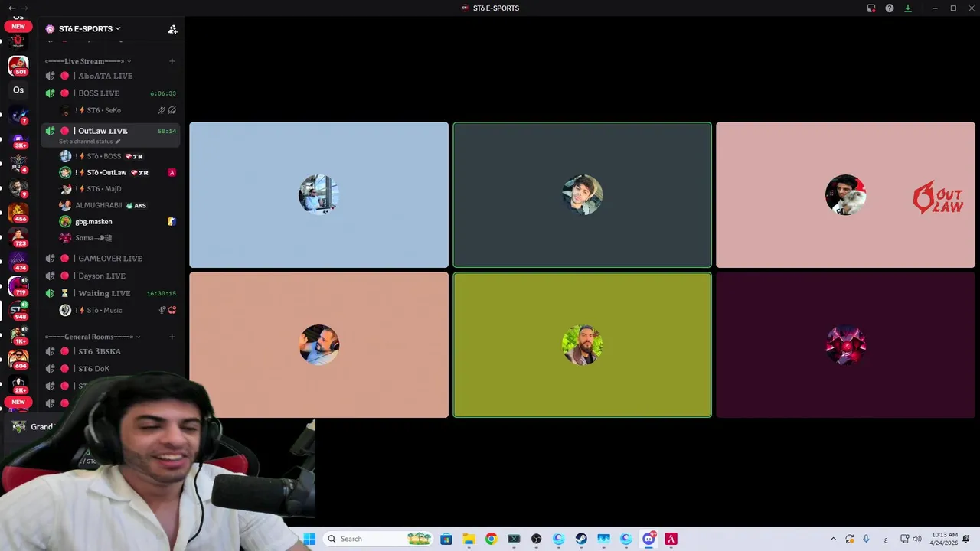Open Microsoft Store from the taskbar
980x551 pixels.
pos(446,539)
